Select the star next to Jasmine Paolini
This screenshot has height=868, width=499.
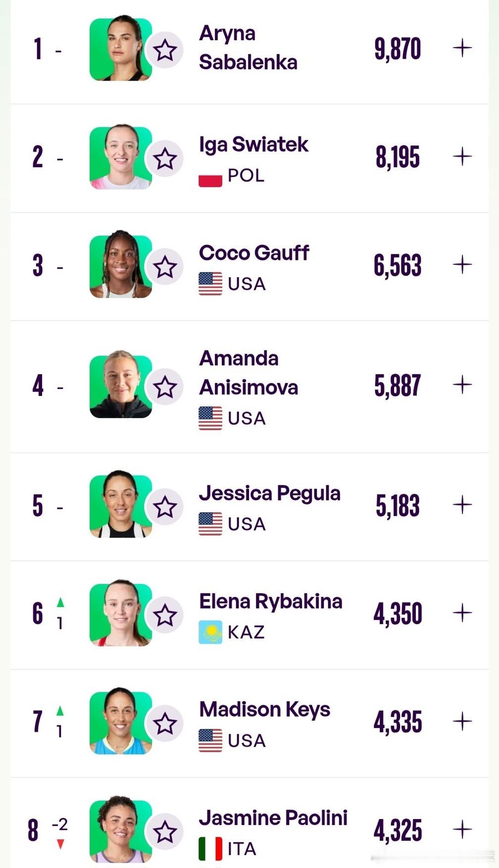point(165,832)
